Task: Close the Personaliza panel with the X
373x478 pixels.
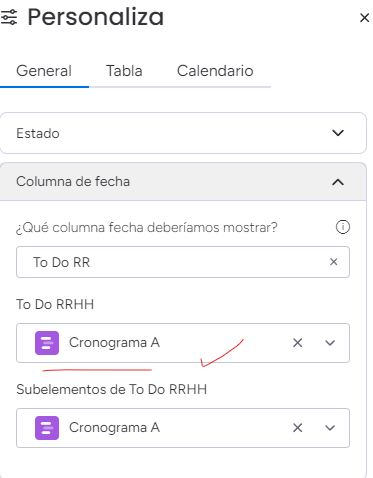Action: (x=364, y=18)
